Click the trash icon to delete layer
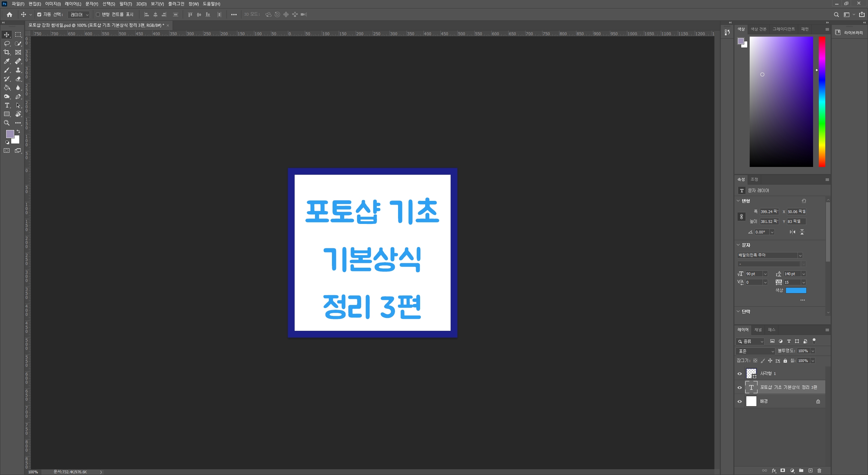The image size is (868, 475). coord(820,471)
